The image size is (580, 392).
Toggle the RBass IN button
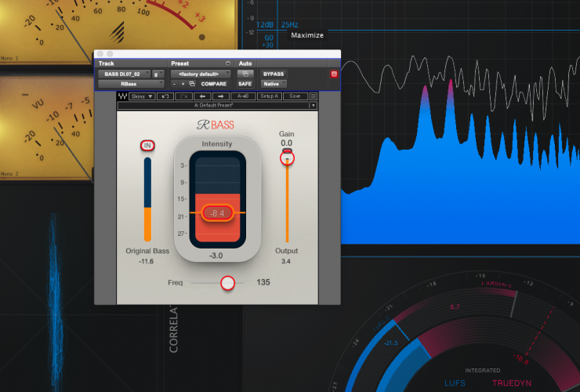pyautogui.click(x=147, y=146)
